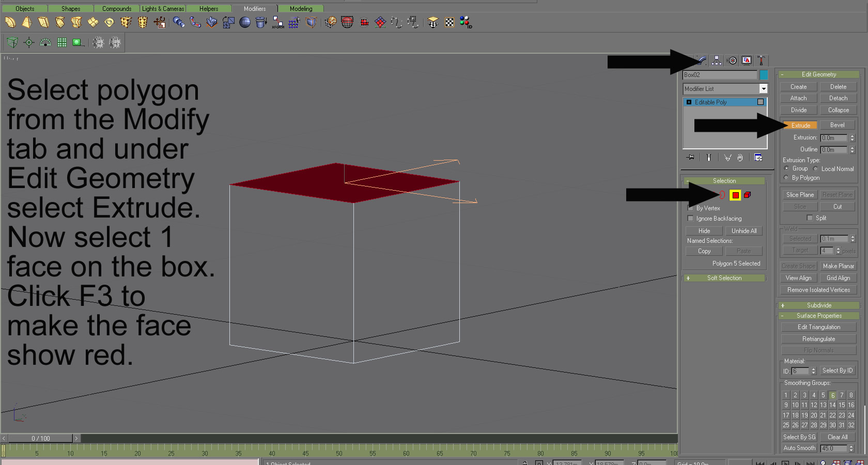868x465 pixels.
Task: Open the Hierarchy command panel tab
Action: click(x=717, y=60)
